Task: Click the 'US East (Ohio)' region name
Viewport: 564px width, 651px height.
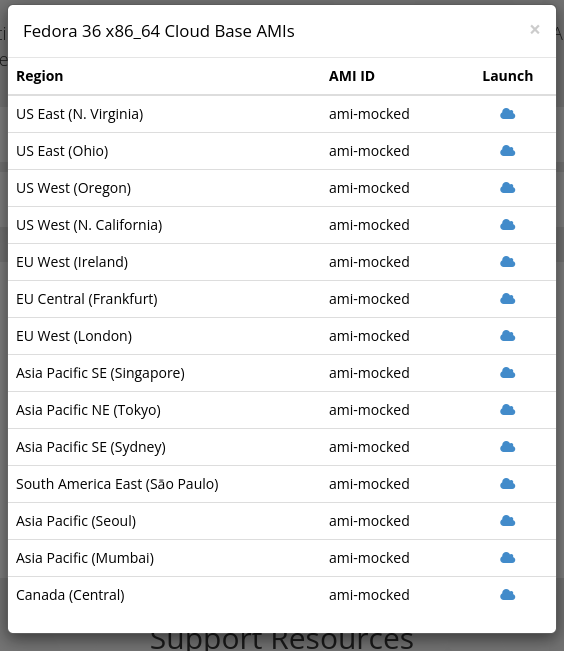Action: click(62, 151)
